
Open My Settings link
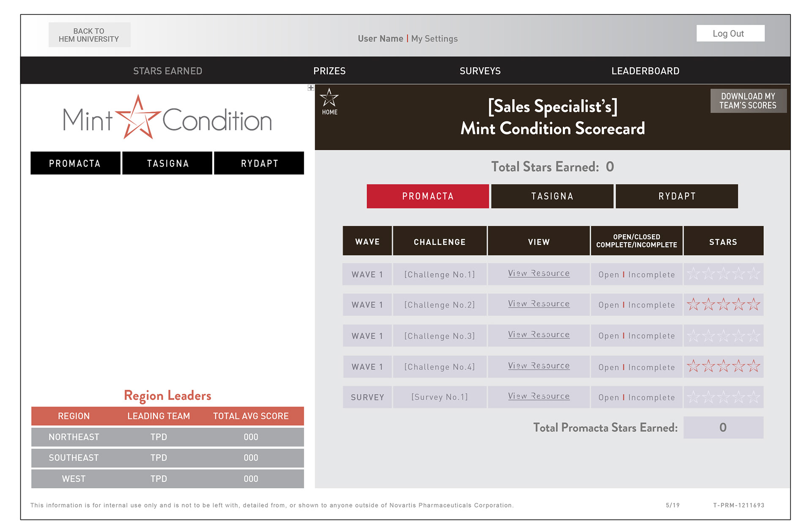coord(434,38)
